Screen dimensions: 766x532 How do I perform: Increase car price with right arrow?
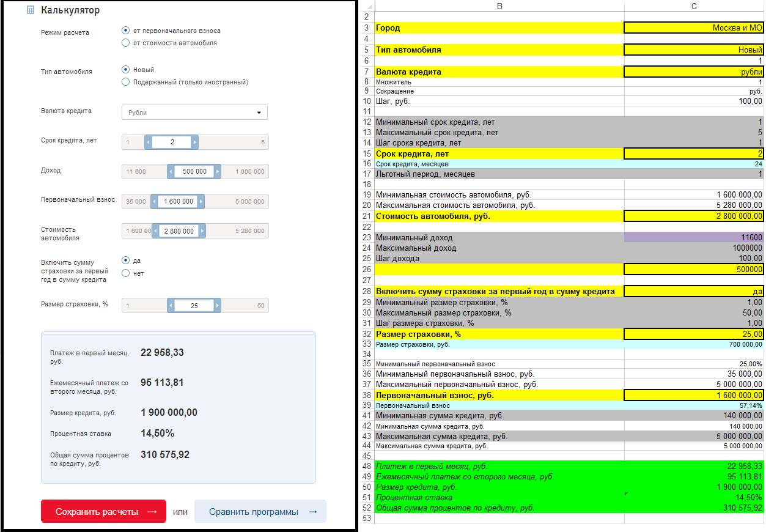point(202,231)
